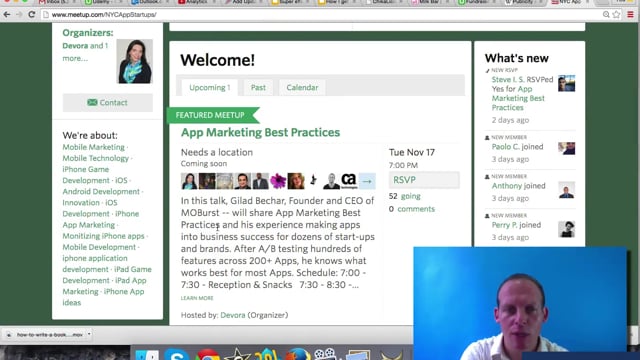Screen dimensions: 640x360
Task: Click Anthony avatar thumbnail
Action: [x=567, y=190]
